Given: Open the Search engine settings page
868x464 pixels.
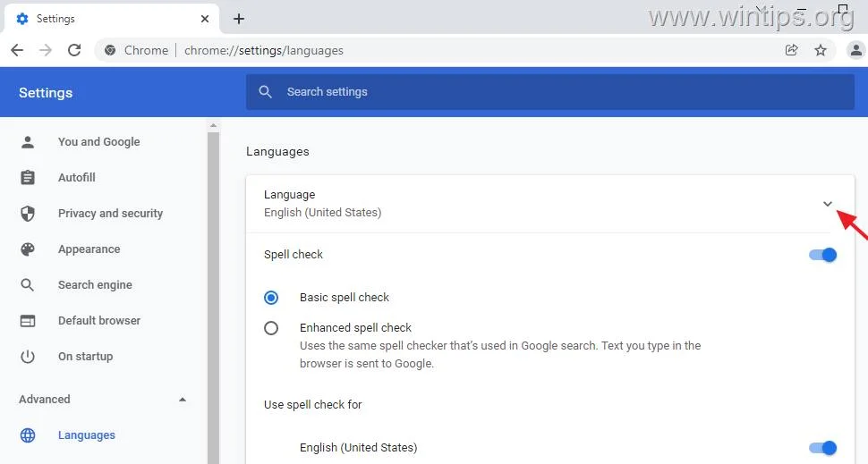Looking at the screenshot, I should 95,285.
